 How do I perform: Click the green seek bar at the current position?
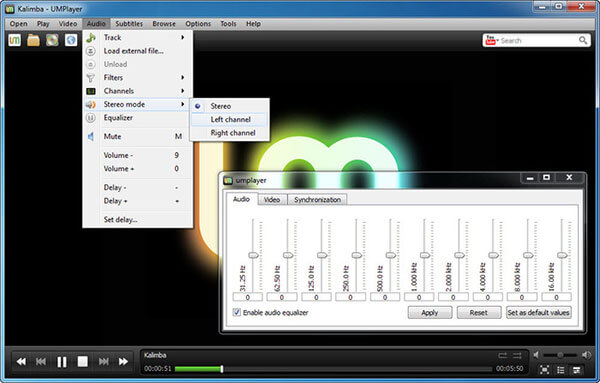click(x=222, y=369)
